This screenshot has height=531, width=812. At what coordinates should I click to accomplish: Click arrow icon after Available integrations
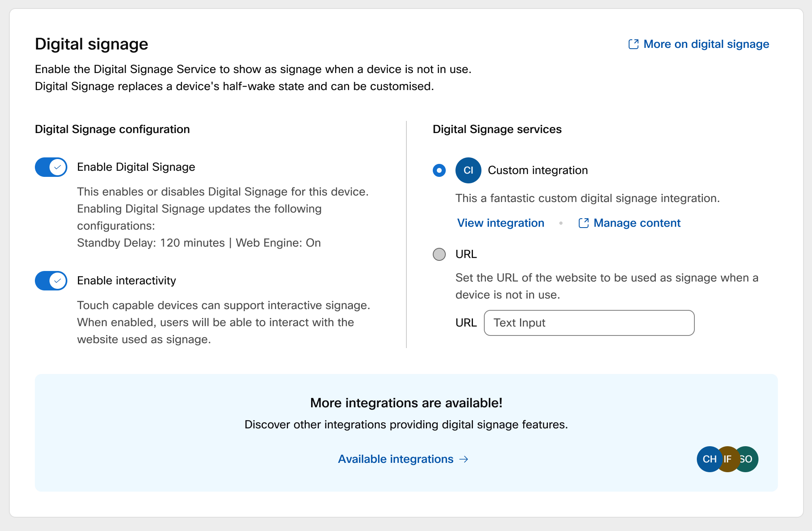tap(464, 459)
